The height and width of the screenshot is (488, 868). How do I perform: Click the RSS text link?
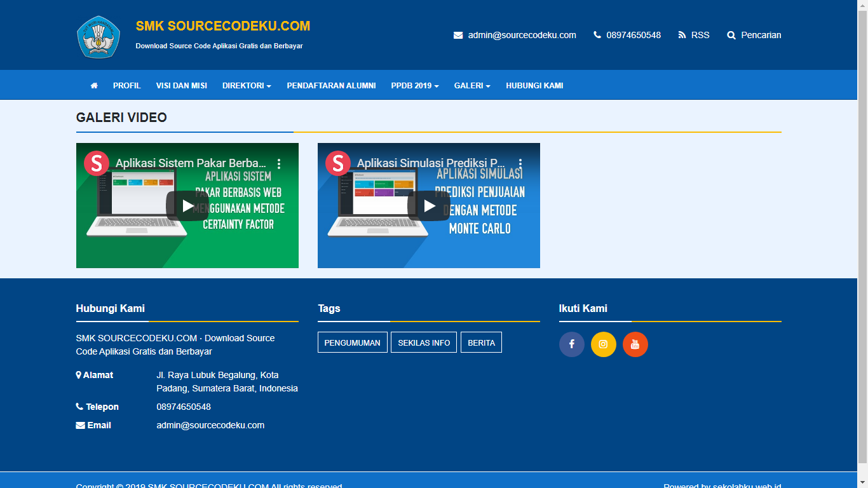700,35
